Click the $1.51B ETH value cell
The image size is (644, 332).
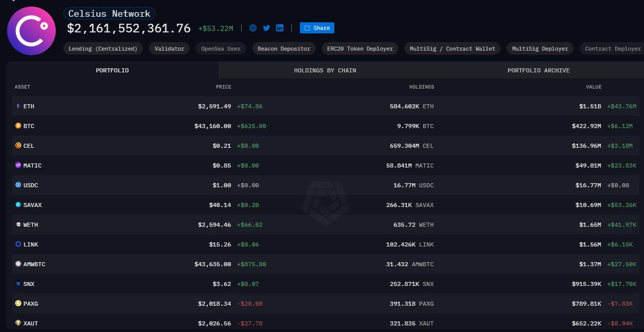(590, 106)
